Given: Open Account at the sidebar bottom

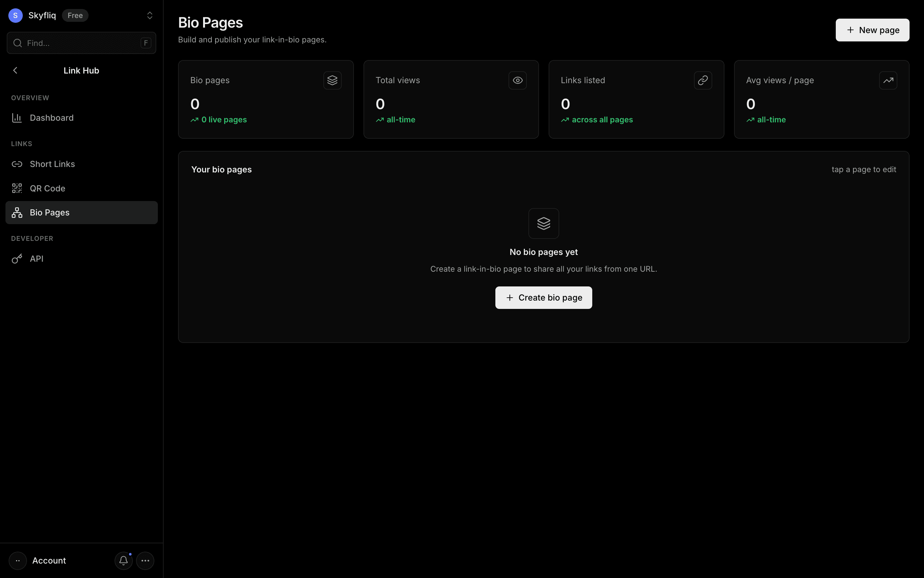Looking at the screenshot, I should click(49, 560).
